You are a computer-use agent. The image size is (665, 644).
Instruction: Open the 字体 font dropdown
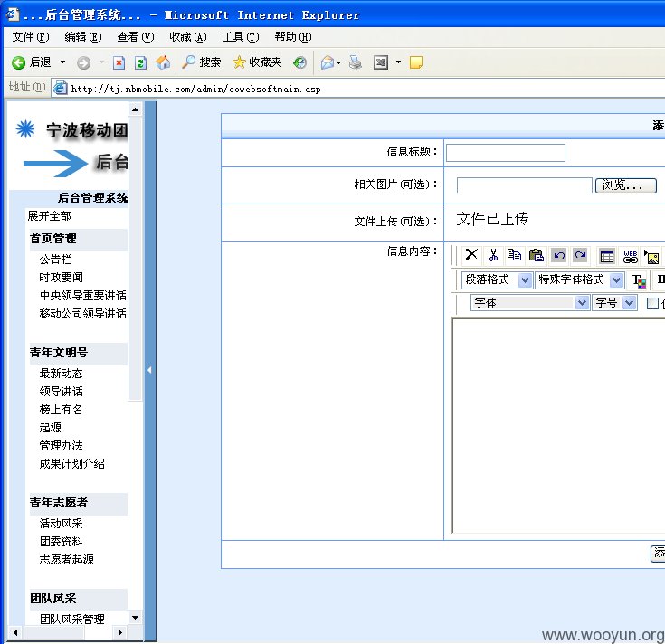pos(530,303)
